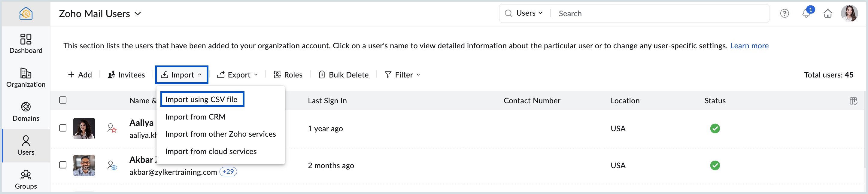Choose Import using CSV file
868x194 pixels.
pos(202,99)
